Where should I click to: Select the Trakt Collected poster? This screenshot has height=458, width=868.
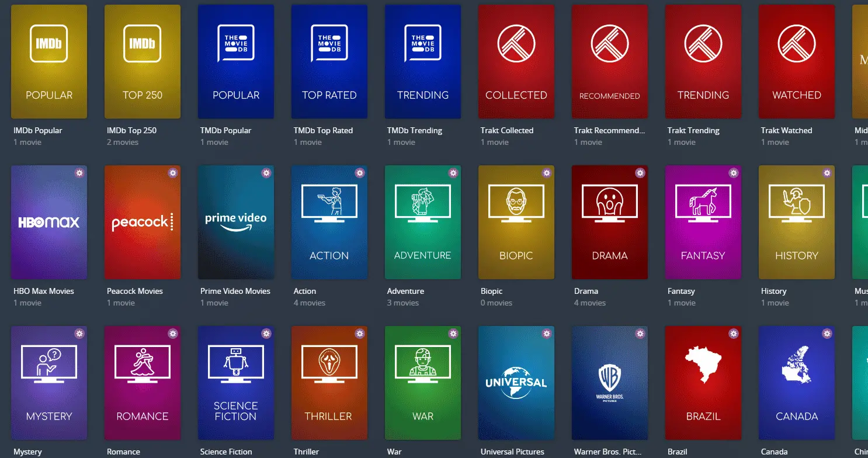point(516,62)
